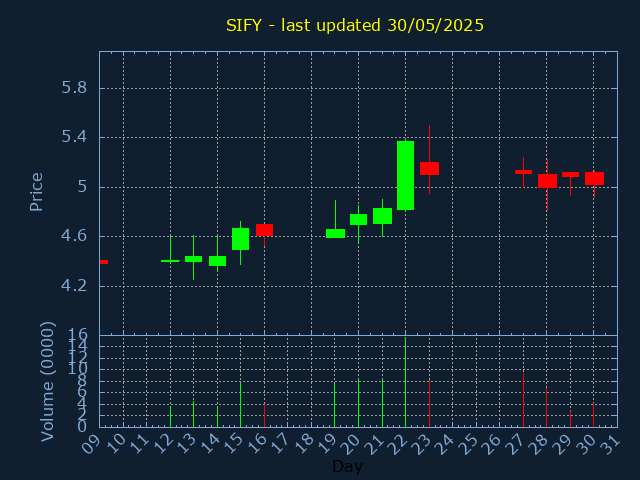Click the red volume bar on day 16

point(264,415)
